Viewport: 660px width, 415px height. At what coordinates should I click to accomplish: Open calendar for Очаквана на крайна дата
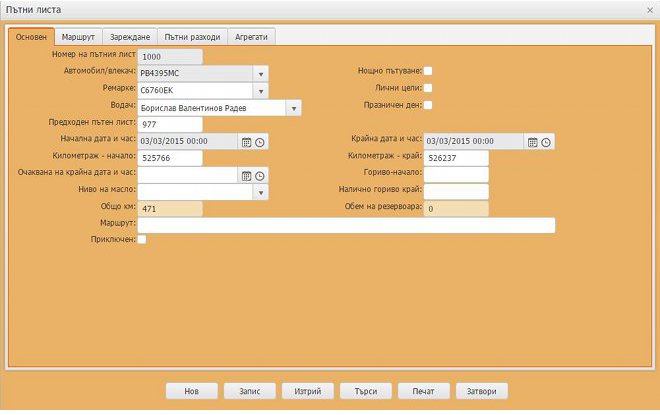246,175
